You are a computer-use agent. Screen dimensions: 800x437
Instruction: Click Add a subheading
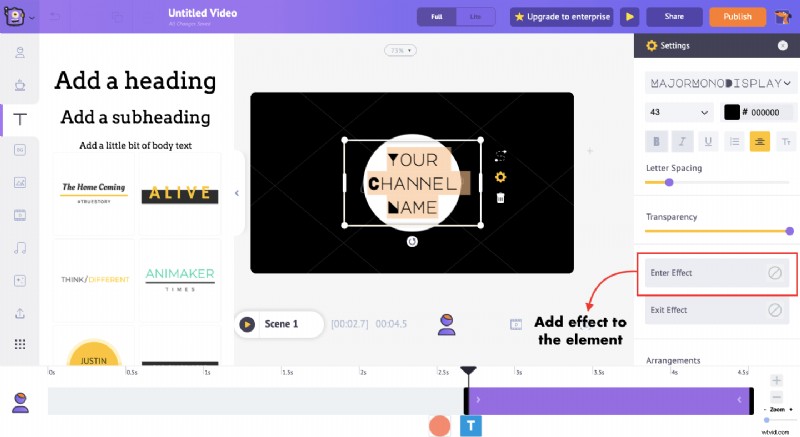tap(135, 117)
